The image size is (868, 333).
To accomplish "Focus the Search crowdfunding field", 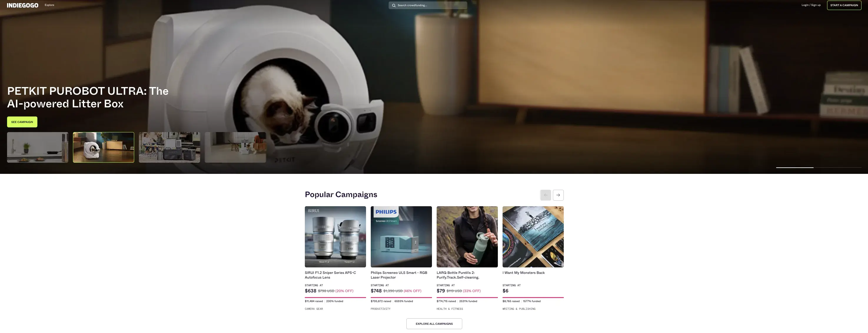I will tap(428, 5).
